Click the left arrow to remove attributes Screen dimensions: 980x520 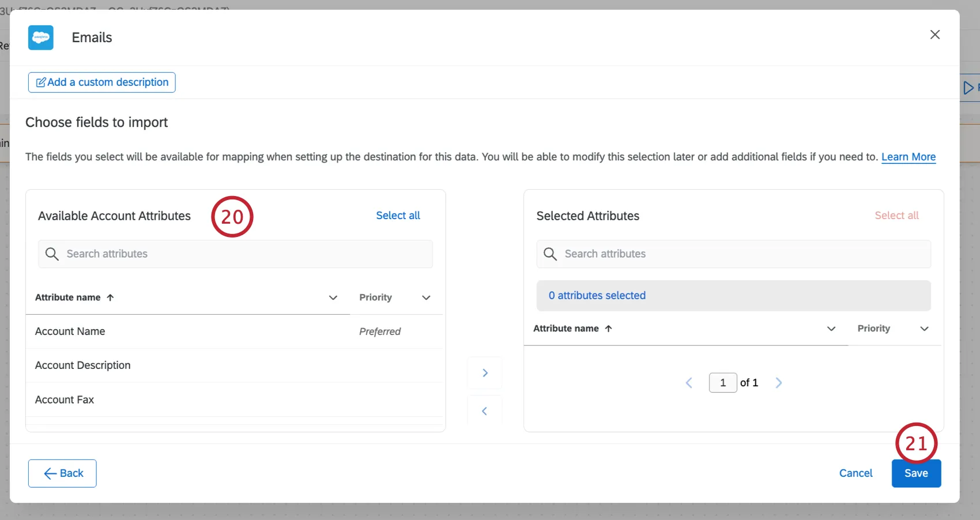[484, 410]
